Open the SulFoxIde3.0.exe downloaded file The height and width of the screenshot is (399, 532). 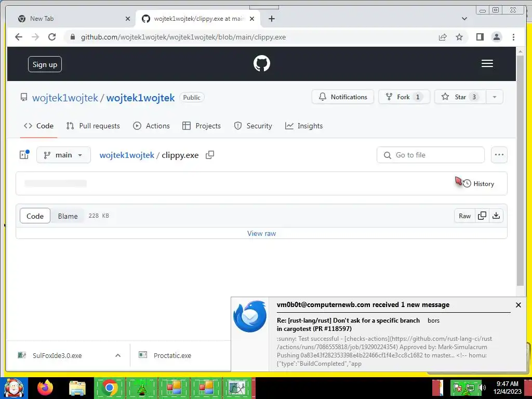point(57,355)
